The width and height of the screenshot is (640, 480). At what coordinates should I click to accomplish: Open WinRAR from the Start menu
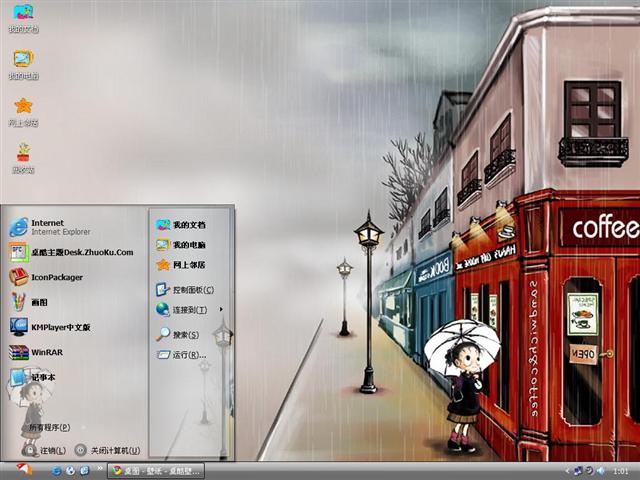[36, 352]
